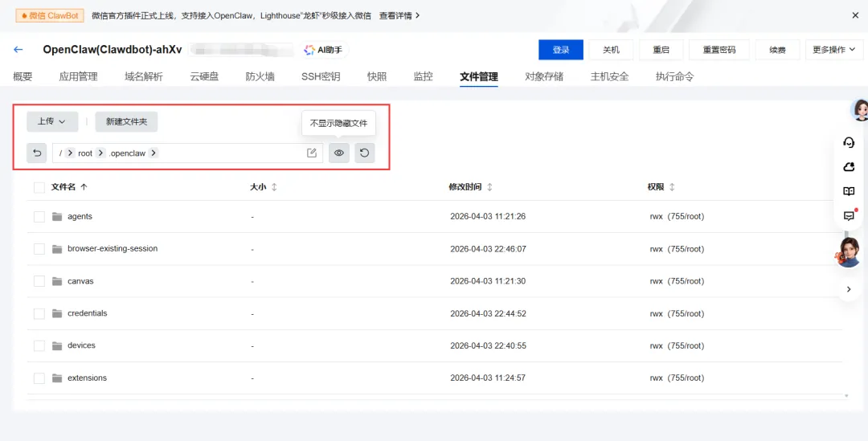
Task: Sort by 权限 column arrows
Action: [x=672, y=187]
